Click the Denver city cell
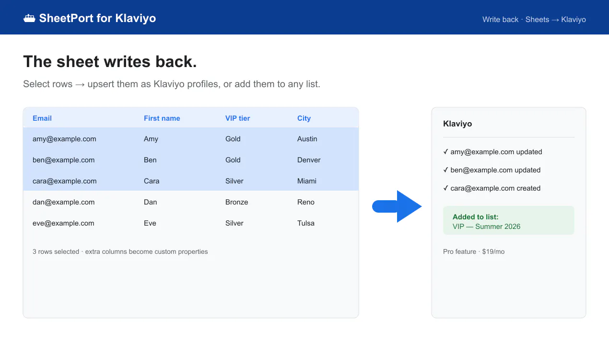This screenshot has width=609, height=364. tap(309, 160)
